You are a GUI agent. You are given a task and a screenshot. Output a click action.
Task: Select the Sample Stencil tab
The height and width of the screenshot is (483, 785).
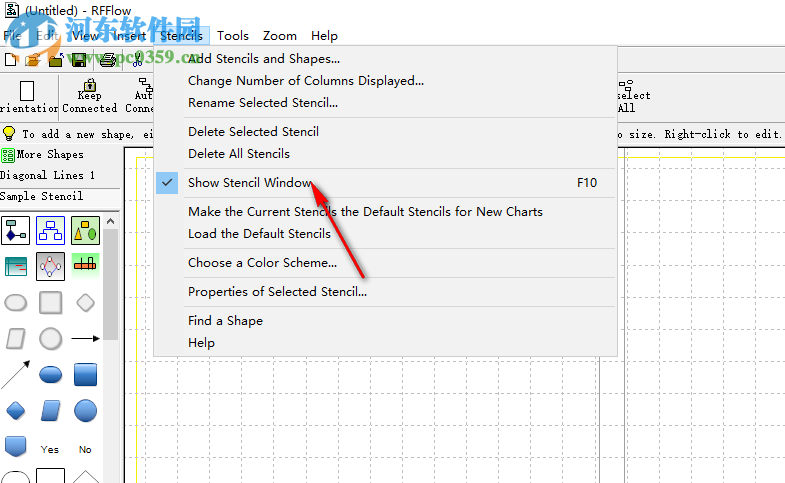tap(42, 196)
